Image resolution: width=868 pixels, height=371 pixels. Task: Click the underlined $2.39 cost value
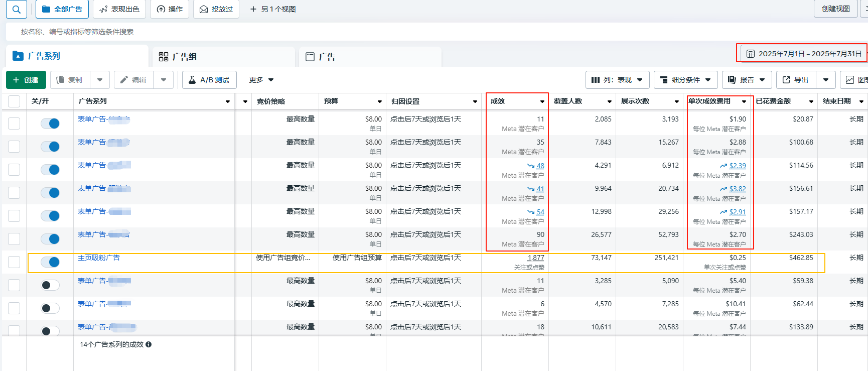(738, 166)
